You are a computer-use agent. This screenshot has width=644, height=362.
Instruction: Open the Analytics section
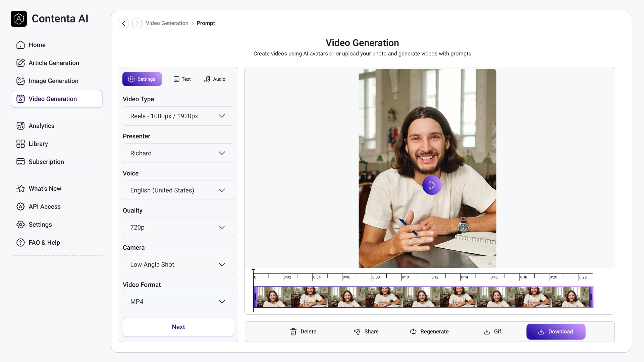coord(41,126)
